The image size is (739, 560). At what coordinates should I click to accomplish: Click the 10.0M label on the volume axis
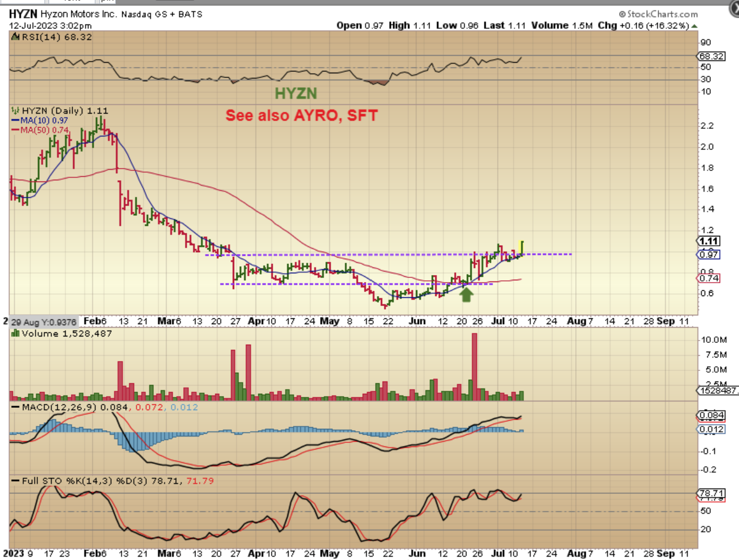click(714, 339)
